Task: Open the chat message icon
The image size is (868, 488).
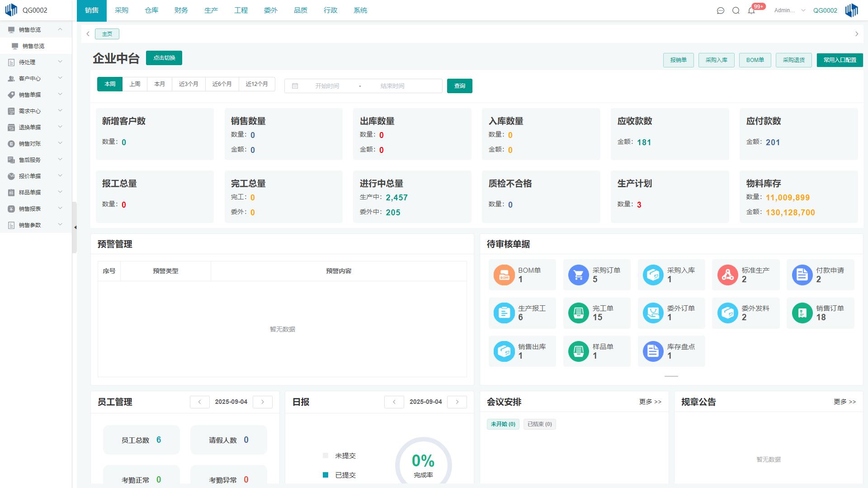Action: pos(721,10)
